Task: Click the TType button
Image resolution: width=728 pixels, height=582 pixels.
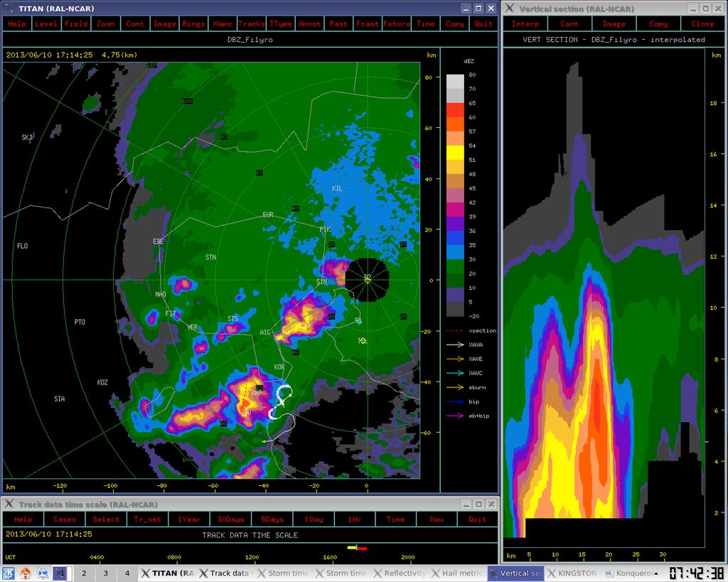Action: [x=281, y=23]
